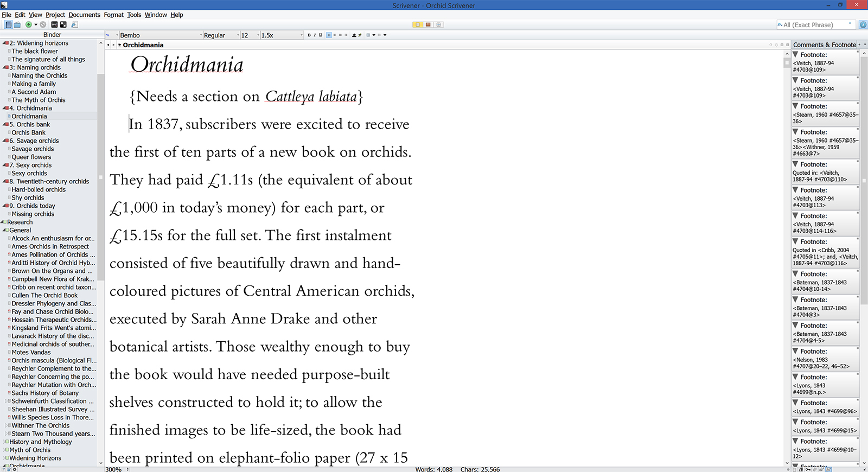This screenshot has width=868, height=472.
Task: Go to next document arrow in header
Action: coord(776,44)
